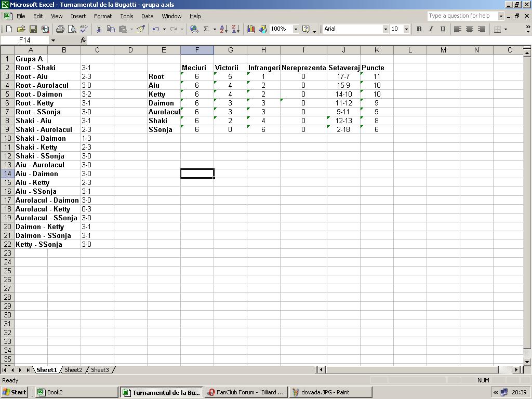Image resolution: width=532 pixels, height=399 pixels.
Task: Sort descending Z to A
Action: point(236,29)
